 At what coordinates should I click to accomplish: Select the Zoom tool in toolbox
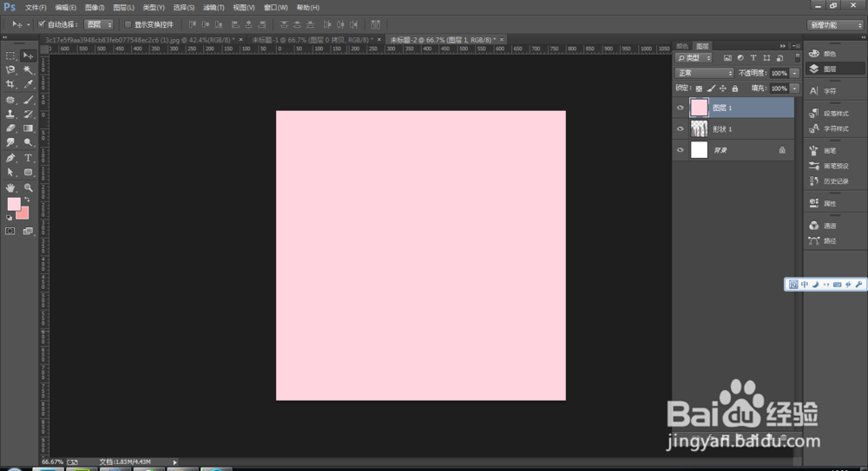click(x=28, y=188)
